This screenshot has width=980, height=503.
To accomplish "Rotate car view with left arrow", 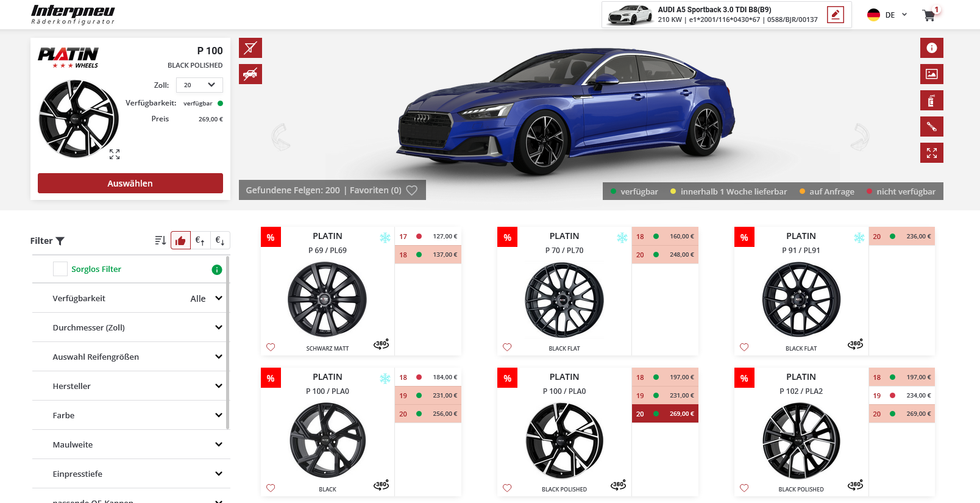I will point(280,137).
